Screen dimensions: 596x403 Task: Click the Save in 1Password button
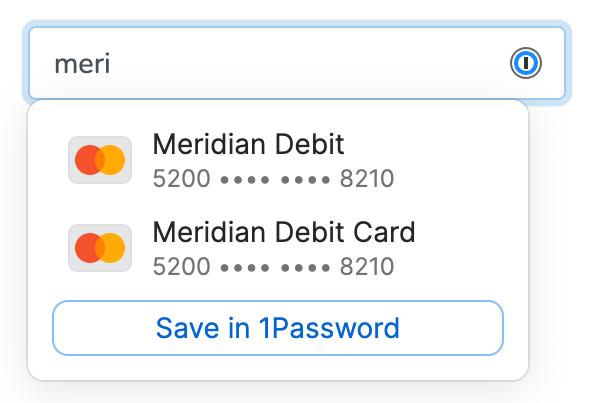[278, 328]
